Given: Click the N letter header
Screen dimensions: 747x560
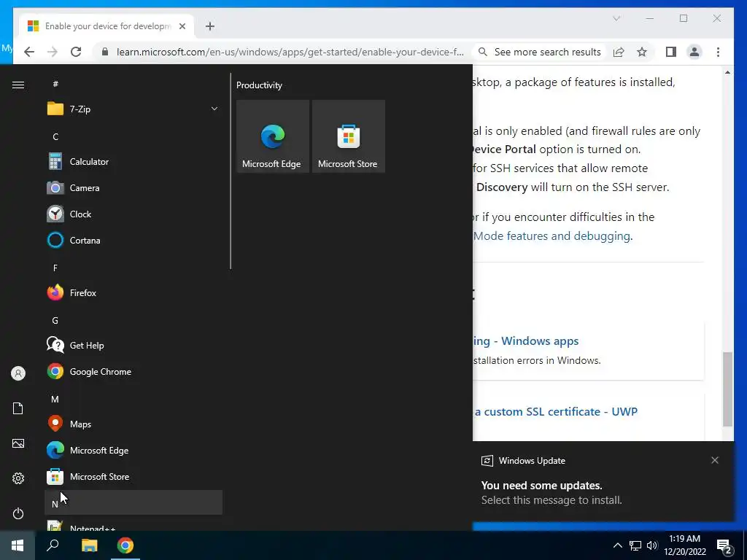Looking at the screenshot, I should coord(133,502).
